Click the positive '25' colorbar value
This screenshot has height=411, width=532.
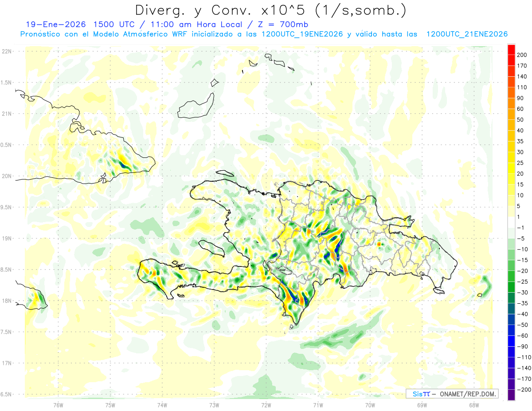[520, 163]
